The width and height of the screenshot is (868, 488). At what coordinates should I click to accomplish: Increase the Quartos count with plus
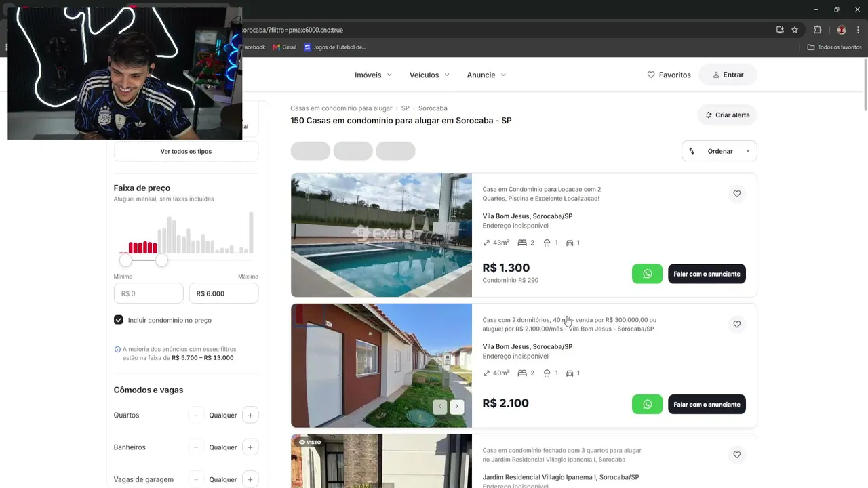click(250, 415)
